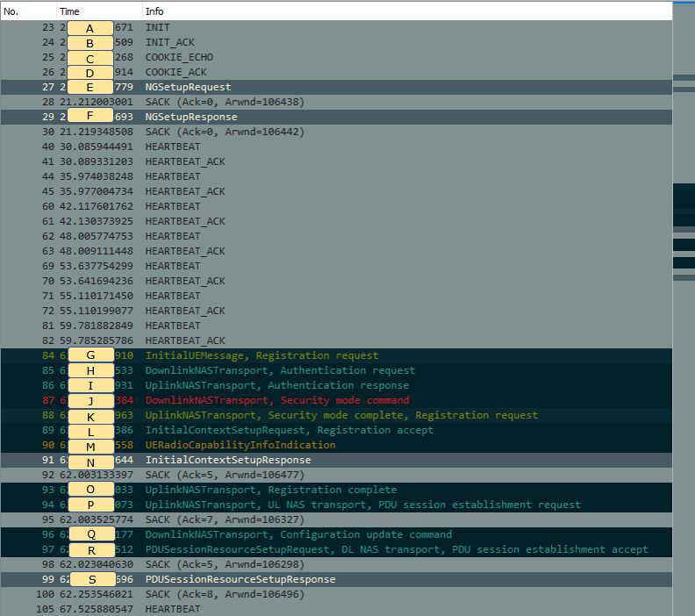Select packet 29 NGSetupResponse row
695x616 pixels.
pos(336,117)
